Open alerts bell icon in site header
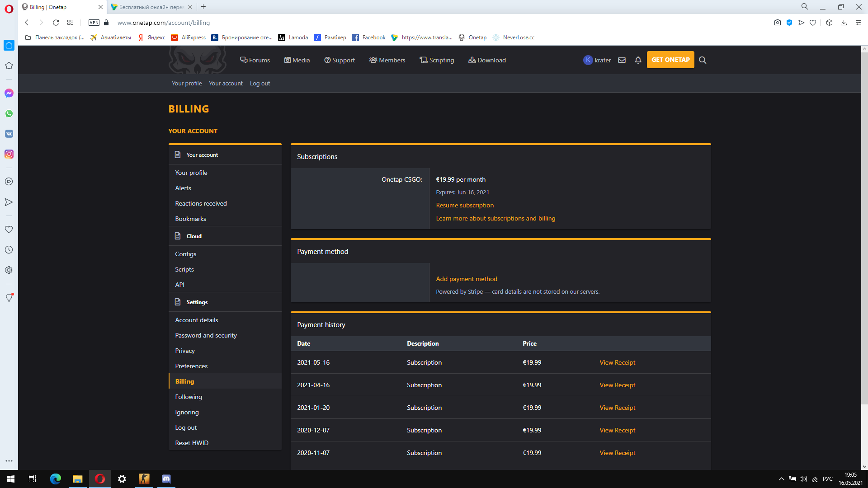The image size is (868, 488). point(638,60)
